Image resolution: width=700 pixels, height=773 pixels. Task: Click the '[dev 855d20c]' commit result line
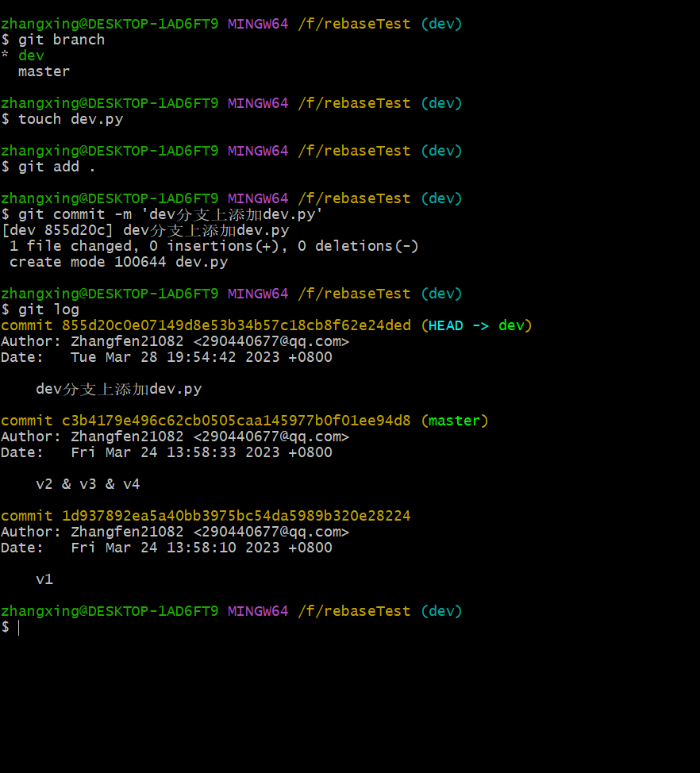(x=145, y=230)
